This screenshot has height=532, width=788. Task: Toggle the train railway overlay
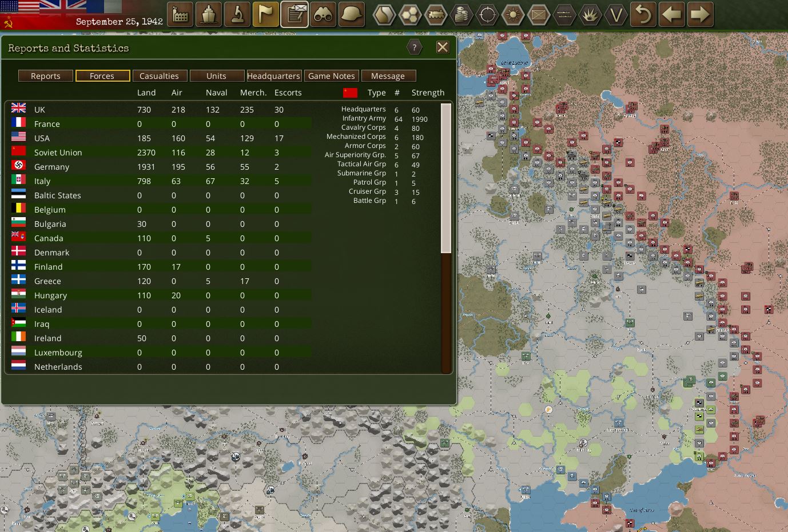pos(436,15)
